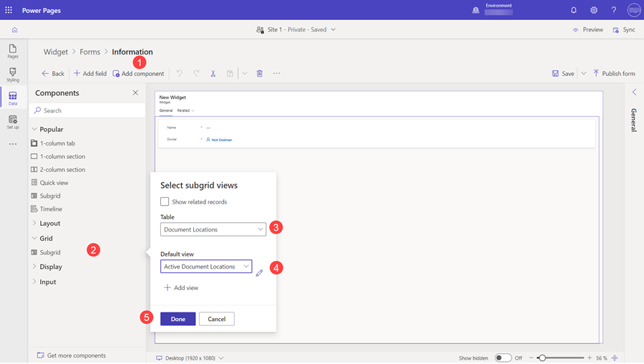Open the Table dropdown Document Locations
Image resolution: width=644 pixels, height=364 pixels.
(213, 229)
